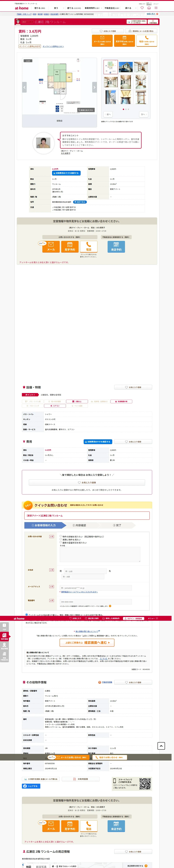Open 最近見た物件 in the red sticky bar
Screen dimensions: 174x868
(92, 618)
